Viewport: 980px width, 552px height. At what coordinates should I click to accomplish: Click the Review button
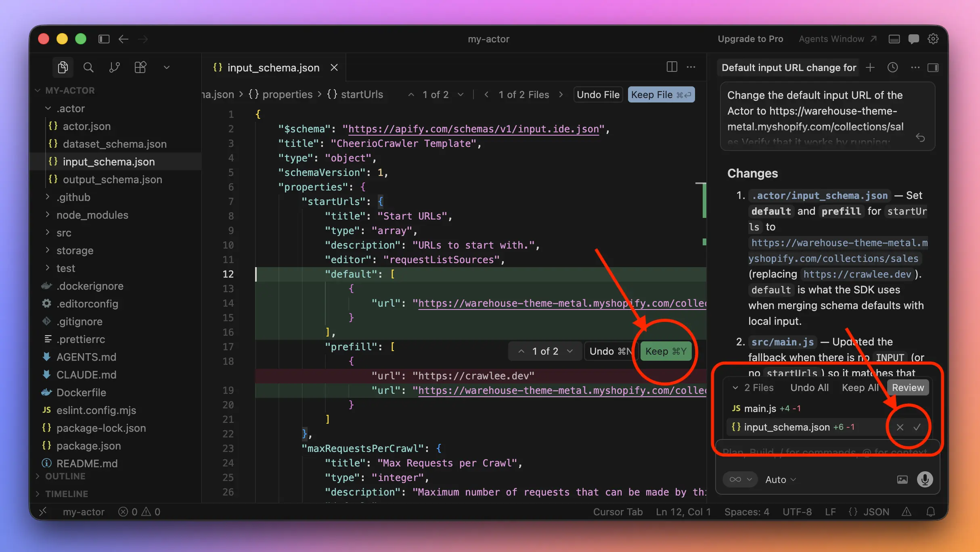pos(908,388)
